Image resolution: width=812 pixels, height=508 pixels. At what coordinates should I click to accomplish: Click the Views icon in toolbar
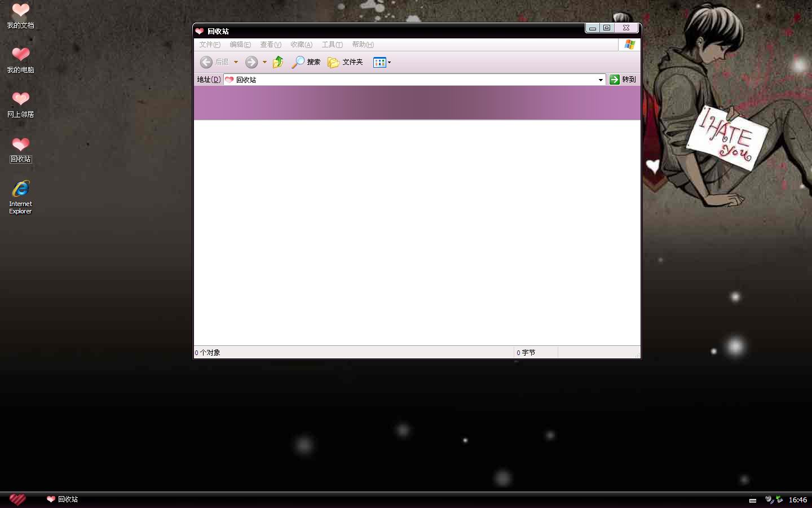click(x=379, y=62)
